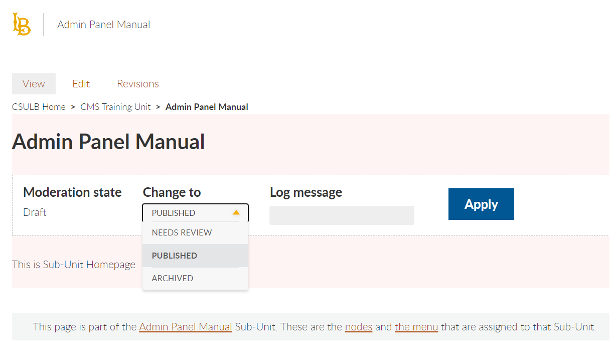The width and height of the screenshot is (610, 360).
Task: Follow the Admin Panel Manual Sub-Unit link
Action: pyautogui.click(x=186, y=327)
